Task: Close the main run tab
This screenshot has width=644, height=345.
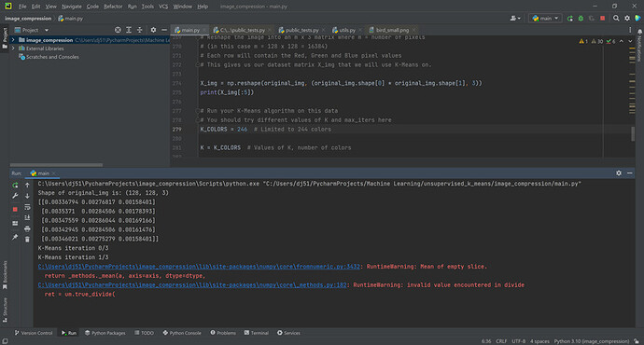Action: pyautogui.click(x=54, y=173)
